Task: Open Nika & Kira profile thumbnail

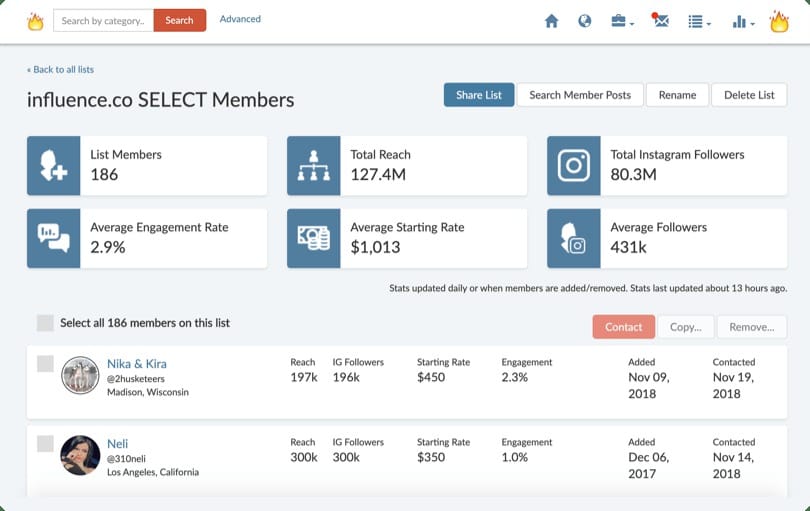Action: point(79,376)
